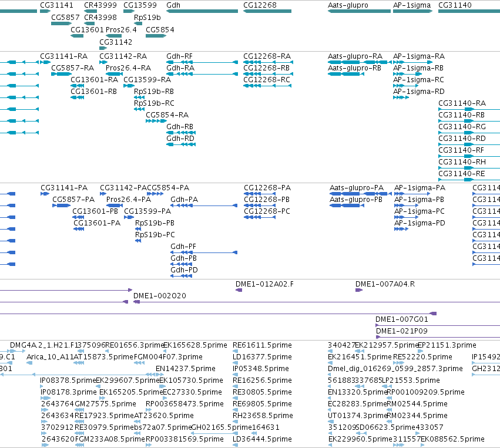The image size is (500, 448).
Task: Click protein CG13601-PB
Action: click(x=95, y=211)
